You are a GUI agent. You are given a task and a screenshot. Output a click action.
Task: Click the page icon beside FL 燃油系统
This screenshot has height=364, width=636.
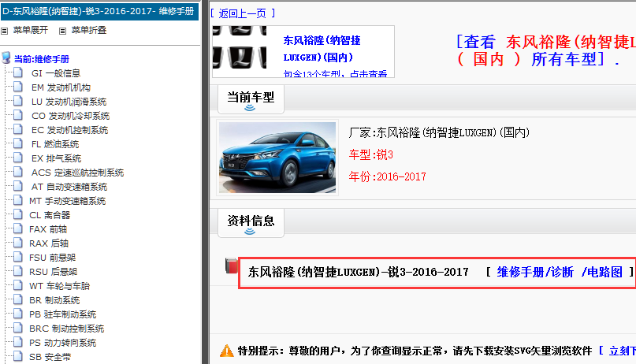(x=18, y=144)
